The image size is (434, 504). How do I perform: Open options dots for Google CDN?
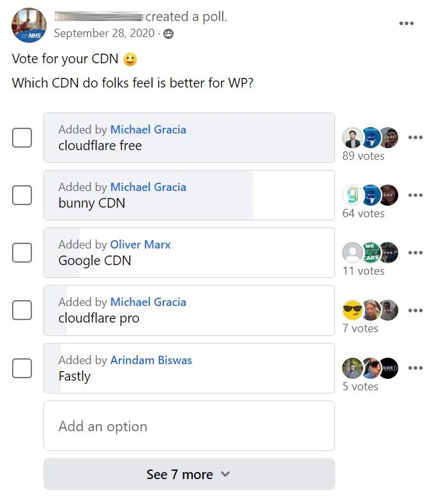[415, 252]
